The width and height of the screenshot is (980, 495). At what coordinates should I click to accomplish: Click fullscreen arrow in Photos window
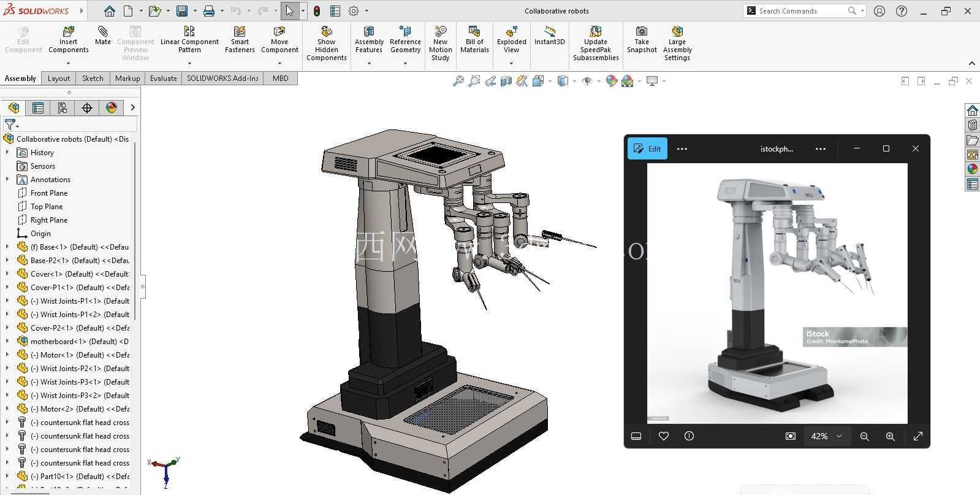pos(917,436)
